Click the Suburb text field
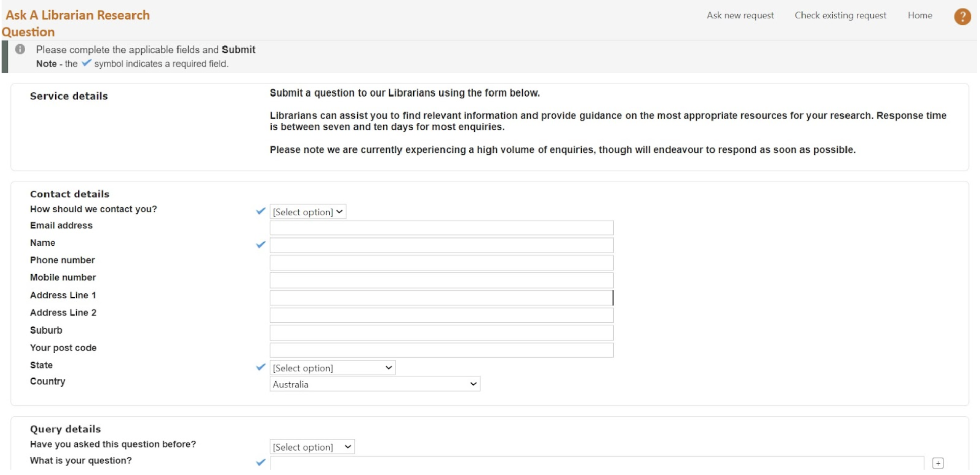Image resolution: width=980 pixels, height=475 pixels. (x=441, y=332)
